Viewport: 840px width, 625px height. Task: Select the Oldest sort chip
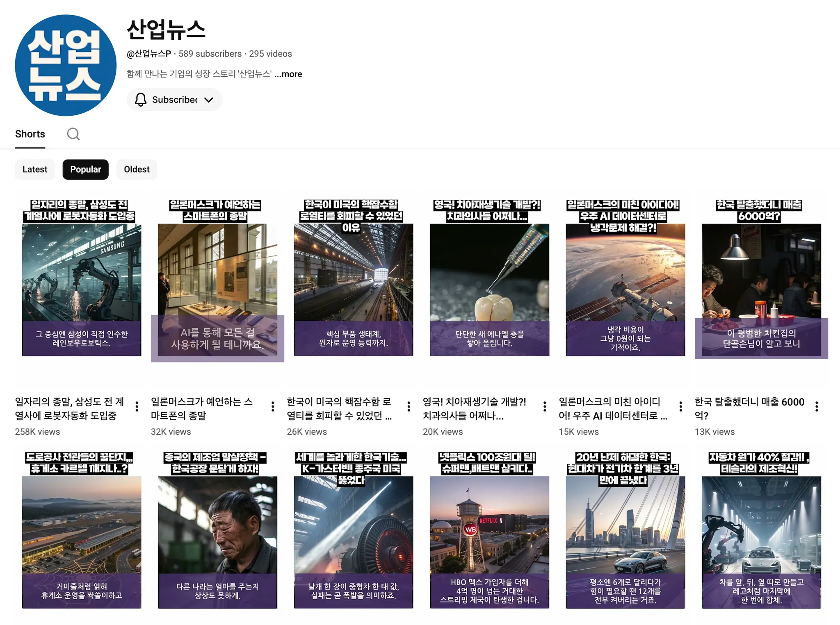137,169
